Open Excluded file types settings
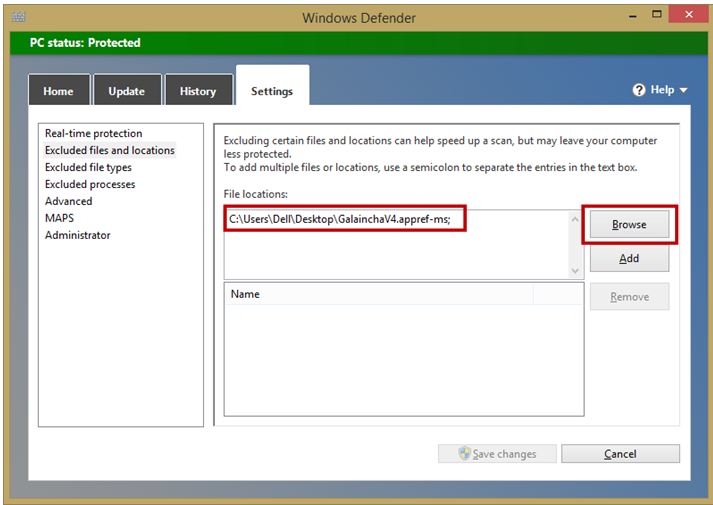This screenshot has height=505, width=713. tap(88, 167)
